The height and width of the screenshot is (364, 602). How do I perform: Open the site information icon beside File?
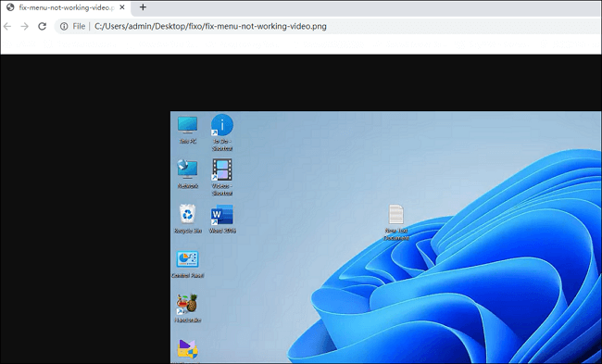(x=64, y=26)
